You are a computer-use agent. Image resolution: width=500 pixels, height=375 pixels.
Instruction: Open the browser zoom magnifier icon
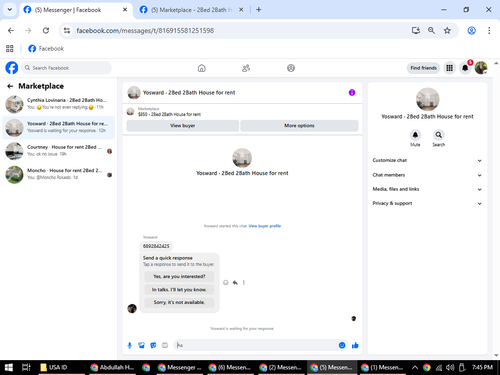tap(431, 31)
